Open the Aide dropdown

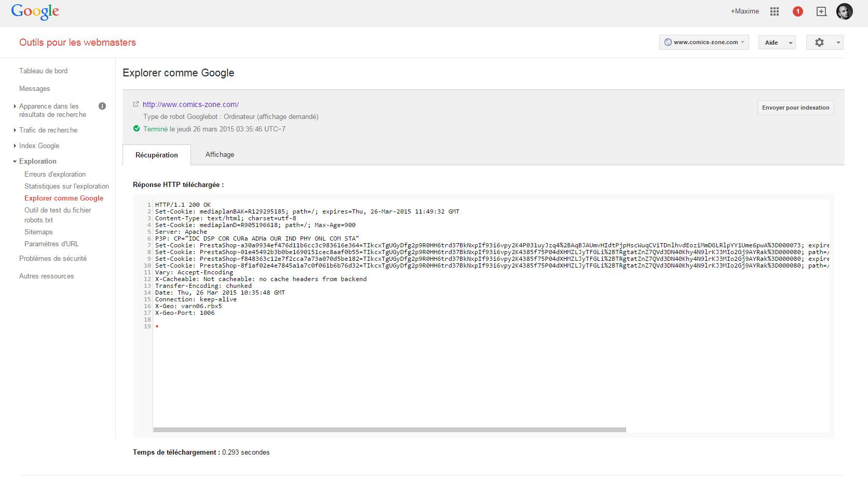click(x=777, y=43)
